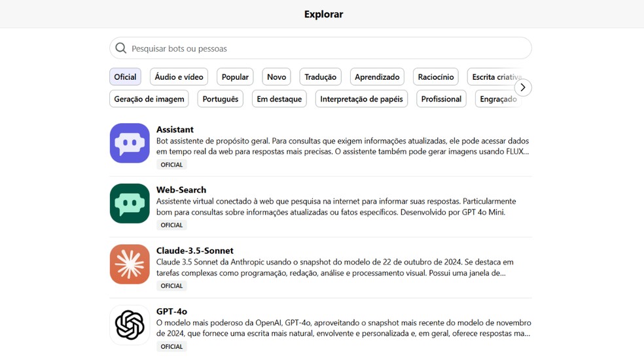This screenshot has height=358, width=644.
Task: Select the Áudio e vídeo filter
Action: tap(179, 77)
